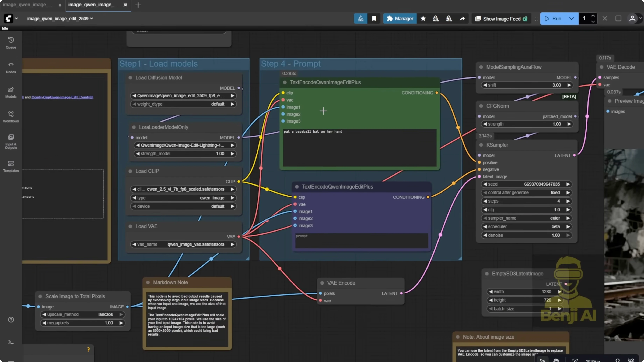Open the terminal icon at bottom left
The width and height of the screenshot is (644, 362).
point(11,342)
